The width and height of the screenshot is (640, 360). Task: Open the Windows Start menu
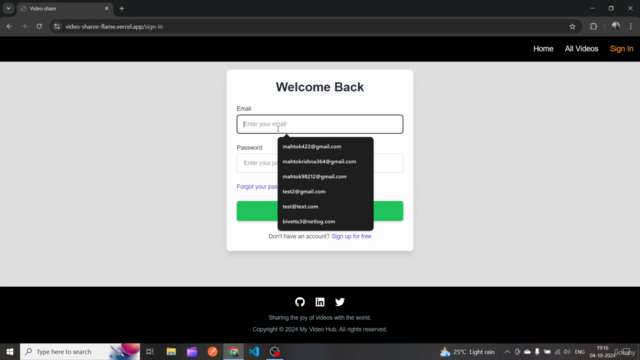coord(10,351)
